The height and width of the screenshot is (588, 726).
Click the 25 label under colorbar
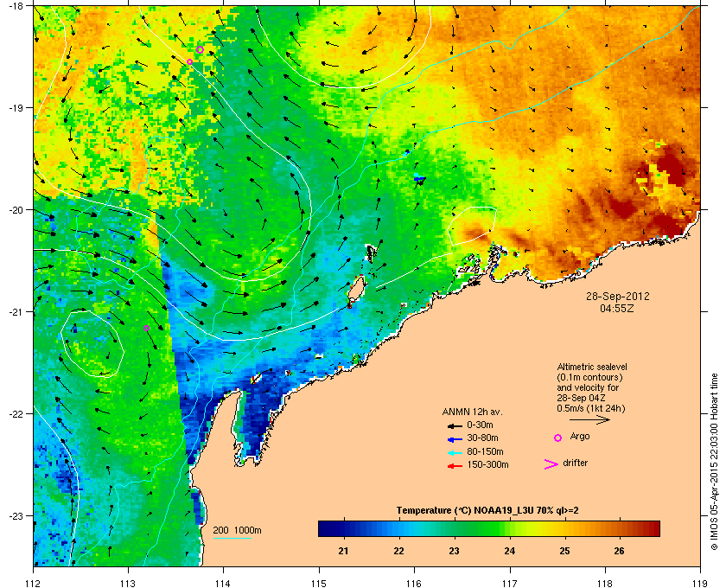[564, 551]
